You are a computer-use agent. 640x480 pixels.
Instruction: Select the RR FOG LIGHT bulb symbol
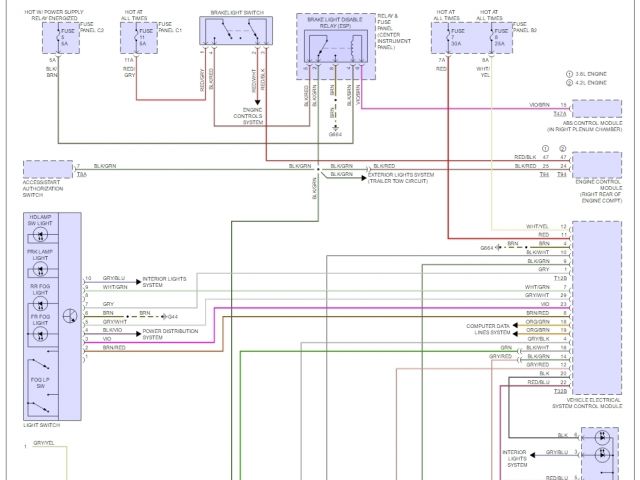click(40, 299)
